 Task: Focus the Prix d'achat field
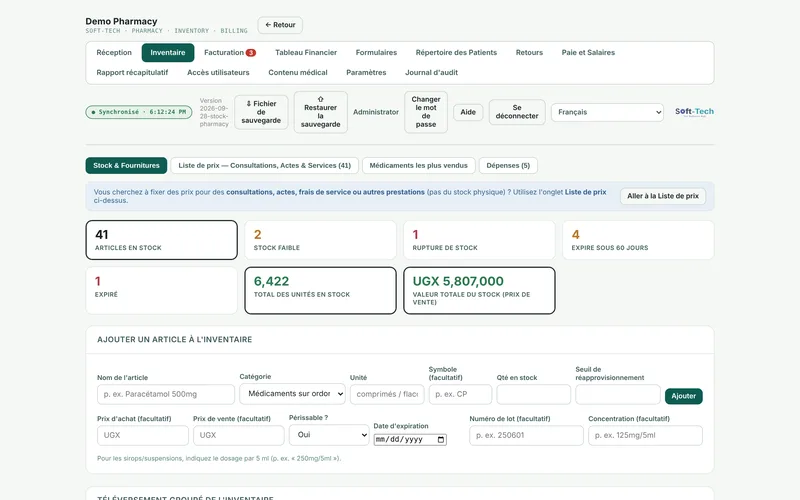point(143,435)
